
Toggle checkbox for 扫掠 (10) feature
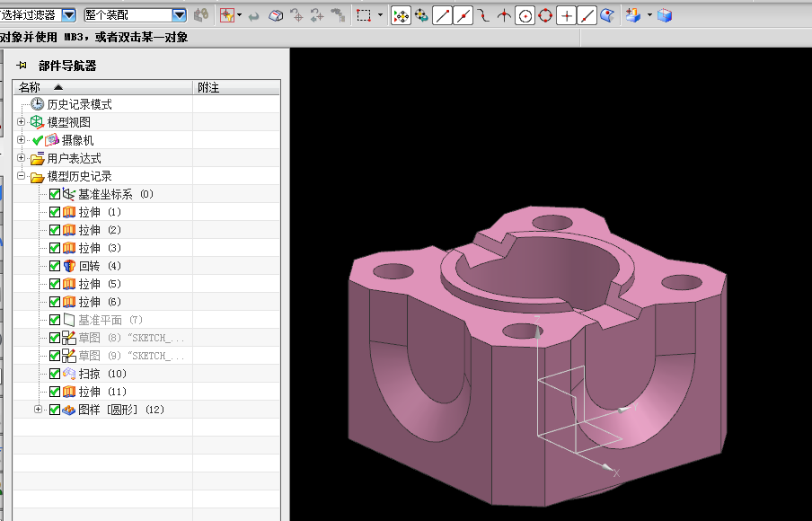click(55, 374)
